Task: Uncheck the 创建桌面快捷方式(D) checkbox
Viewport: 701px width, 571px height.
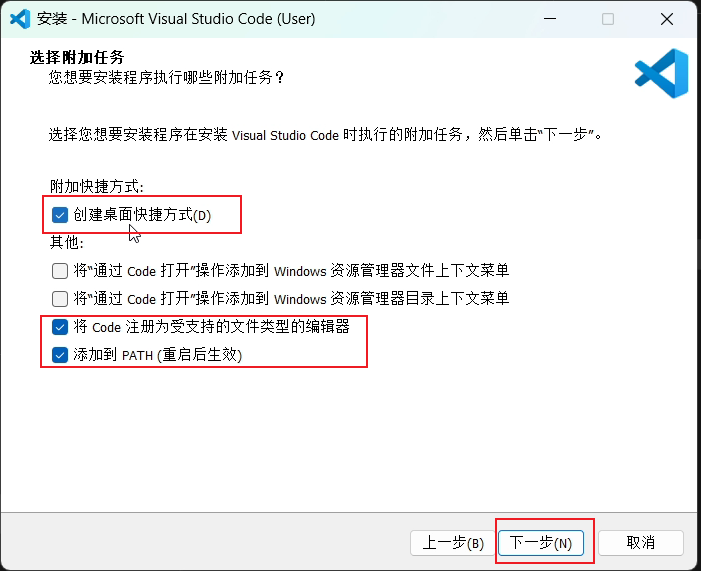Action: [59, 215]
